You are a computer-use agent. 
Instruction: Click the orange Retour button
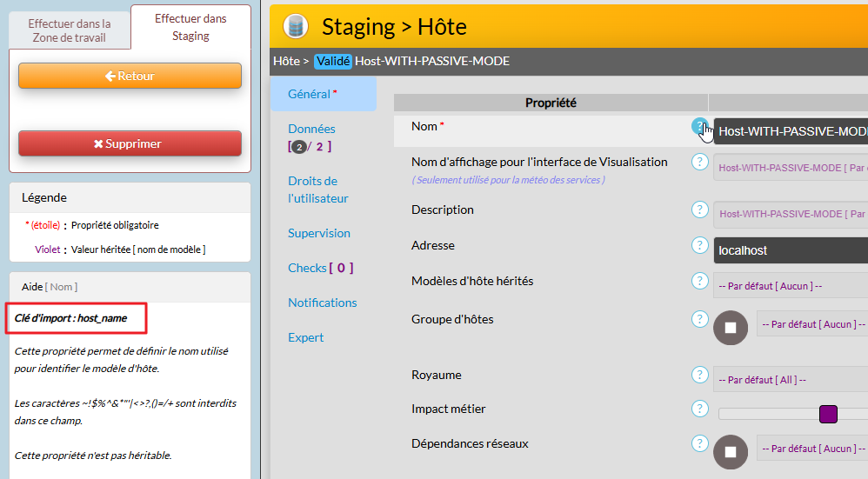(130, 76)
